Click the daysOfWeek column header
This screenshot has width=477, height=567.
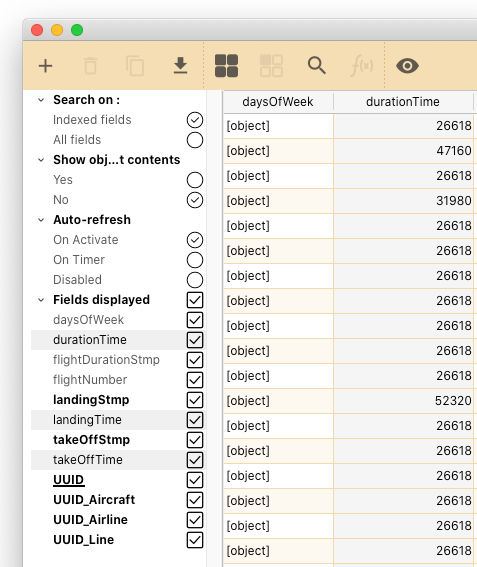(x=278, y=102)
